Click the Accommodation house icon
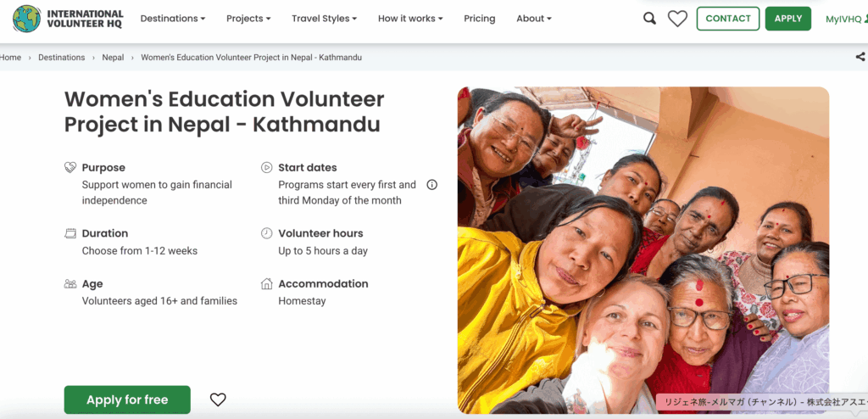 click(267, 284)
